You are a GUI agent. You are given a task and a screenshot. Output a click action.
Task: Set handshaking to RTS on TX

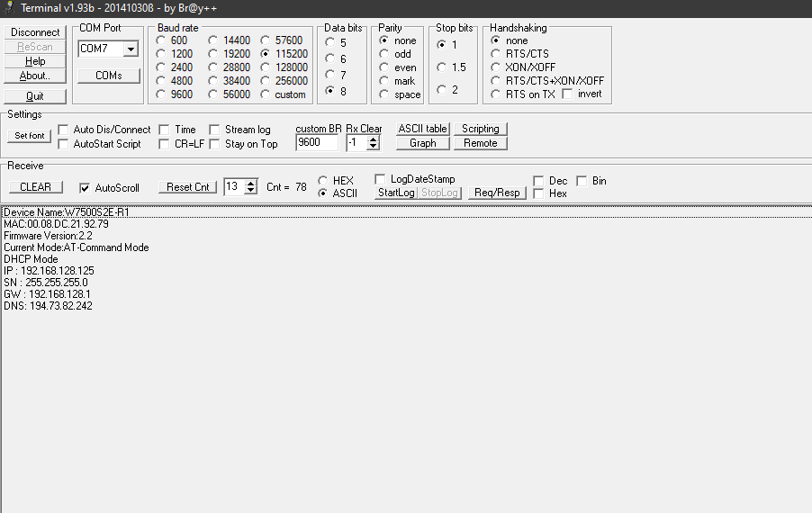pos(496,94)
